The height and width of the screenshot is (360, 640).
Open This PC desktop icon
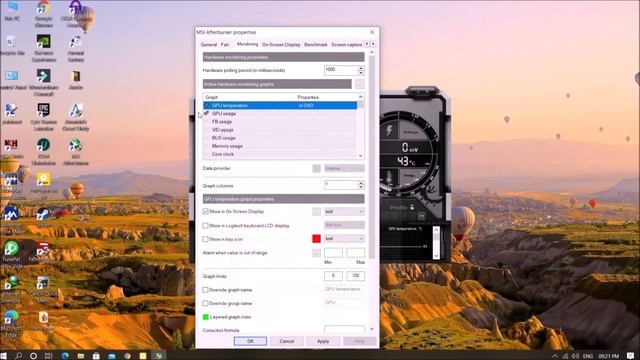[x=12, y=11]
